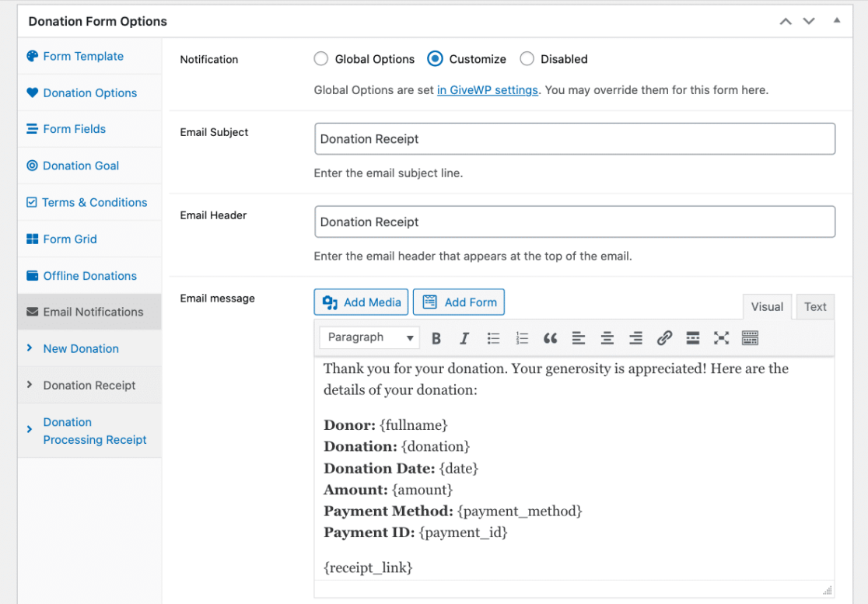Grab the editor resize handle corner
Image resolution: width=868 pixels, height=604 pixels.
pos(828,590)
